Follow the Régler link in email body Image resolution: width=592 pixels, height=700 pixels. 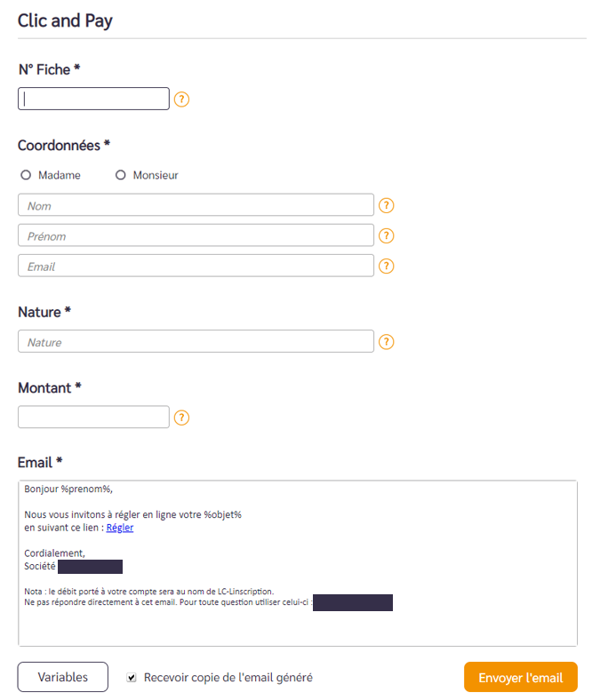point(120,528)
